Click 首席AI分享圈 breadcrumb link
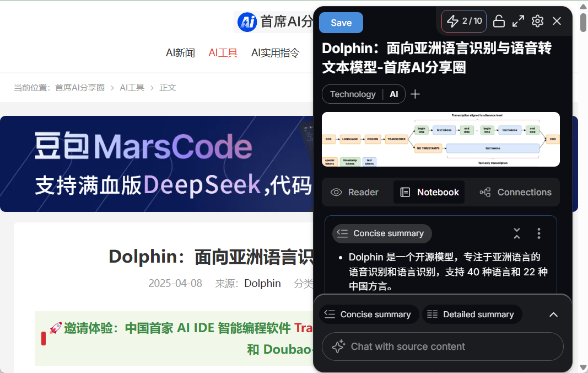 click(80, 88)
